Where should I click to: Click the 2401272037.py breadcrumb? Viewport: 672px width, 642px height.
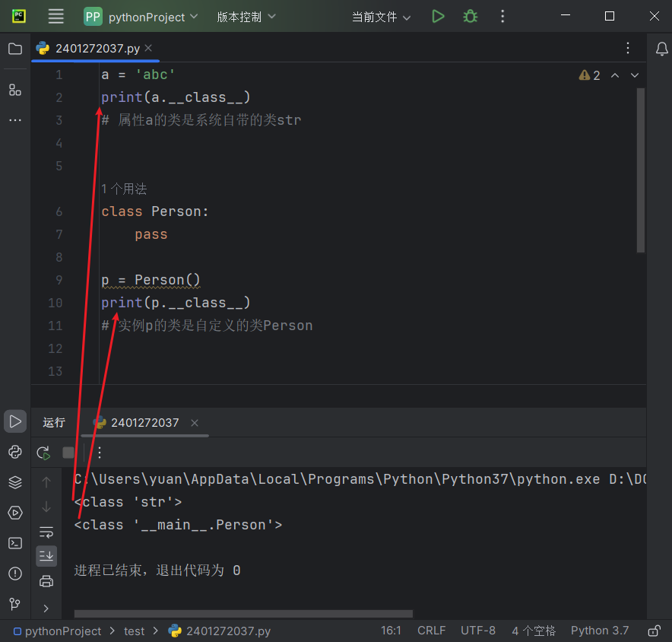[x=219, y=631]
